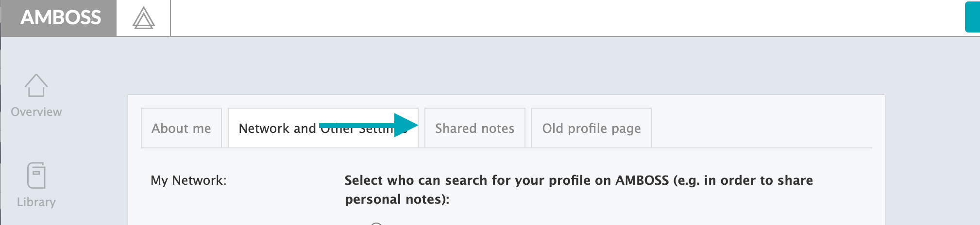
Task: Click the teal button at the top-right edge
Action: pos(972,17)
